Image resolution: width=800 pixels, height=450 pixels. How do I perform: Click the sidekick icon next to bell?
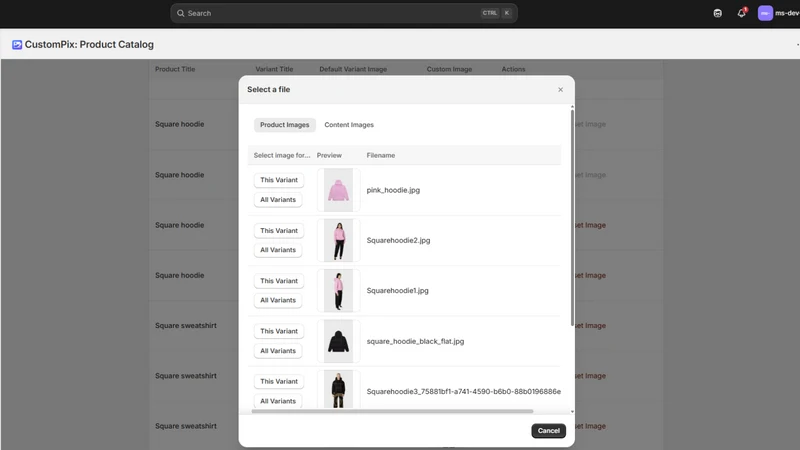[717, 13]
